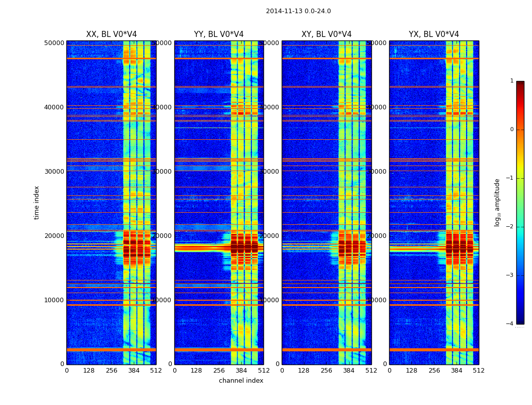
Task: Click the colorbar tick label "−4"
Action: [510, 324]
